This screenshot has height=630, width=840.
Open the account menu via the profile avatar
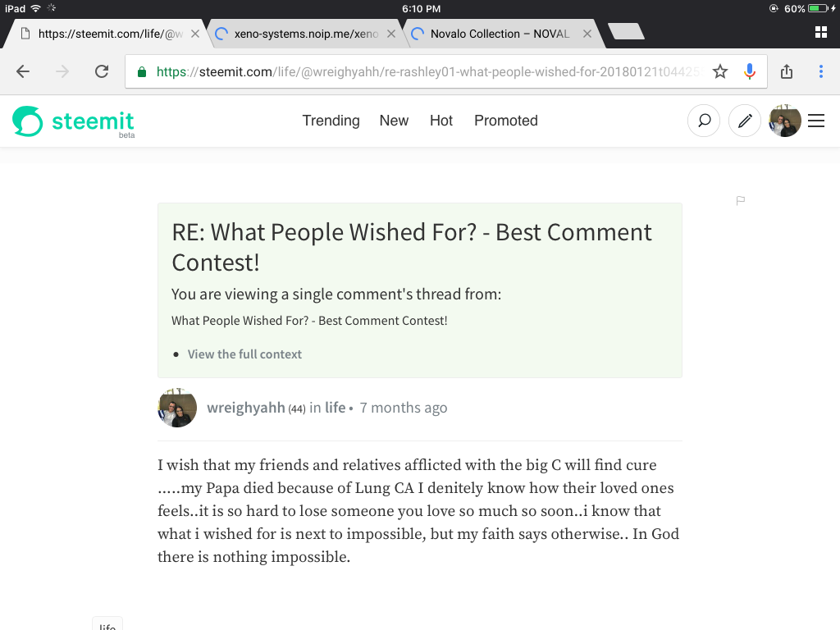pos(784,121)
